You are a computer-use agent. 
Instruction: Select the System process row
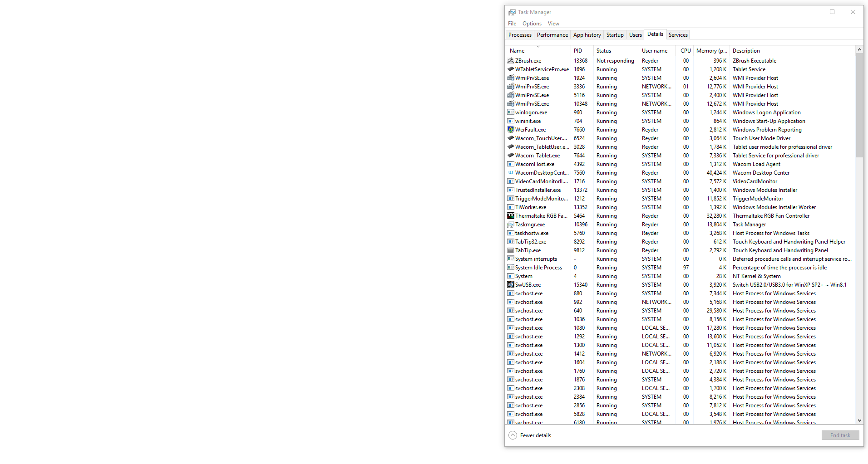(681, 276)
